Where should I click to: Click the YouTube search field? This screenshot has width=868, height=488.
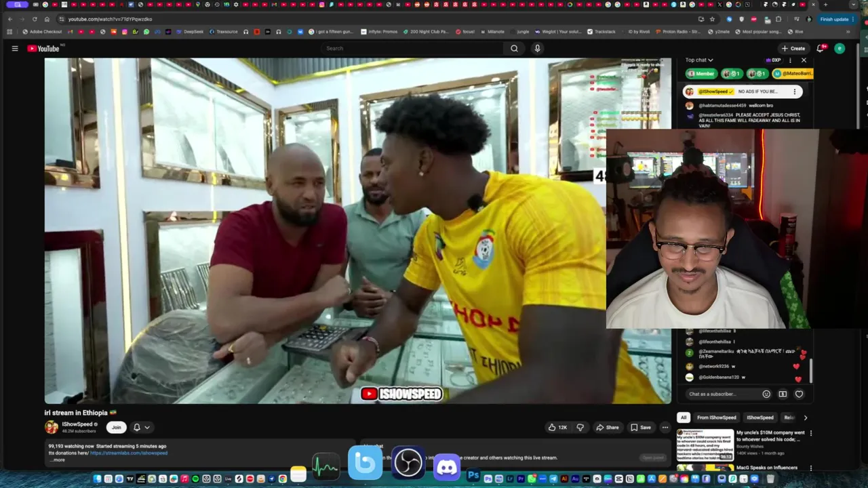[x=412, y=48]
